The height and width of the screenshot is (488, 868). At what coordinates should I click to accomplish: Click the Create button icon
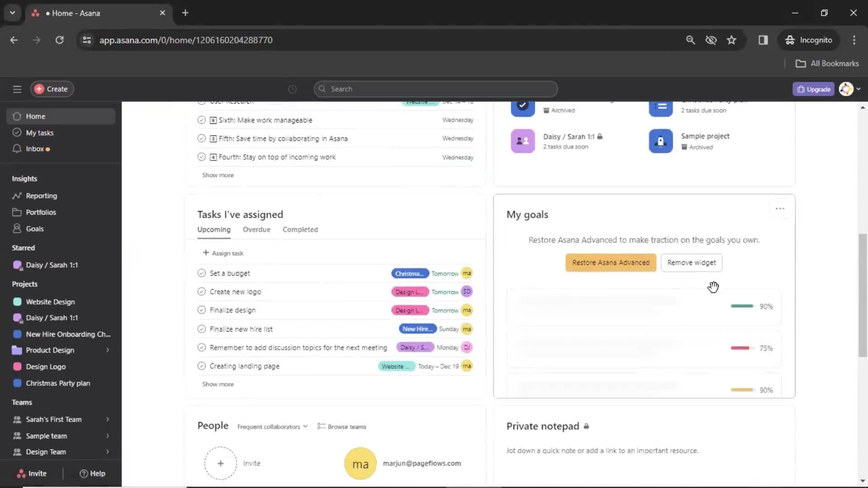[39, 89]
